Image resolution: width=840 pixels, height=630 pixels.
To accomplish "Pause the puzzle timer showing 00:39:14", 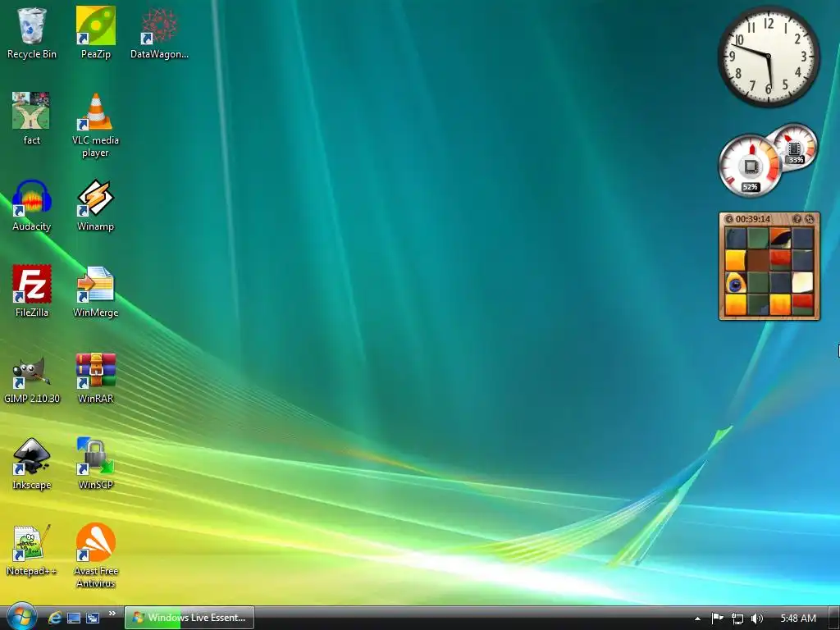I will pyautogui.click(x=753, y=219).
